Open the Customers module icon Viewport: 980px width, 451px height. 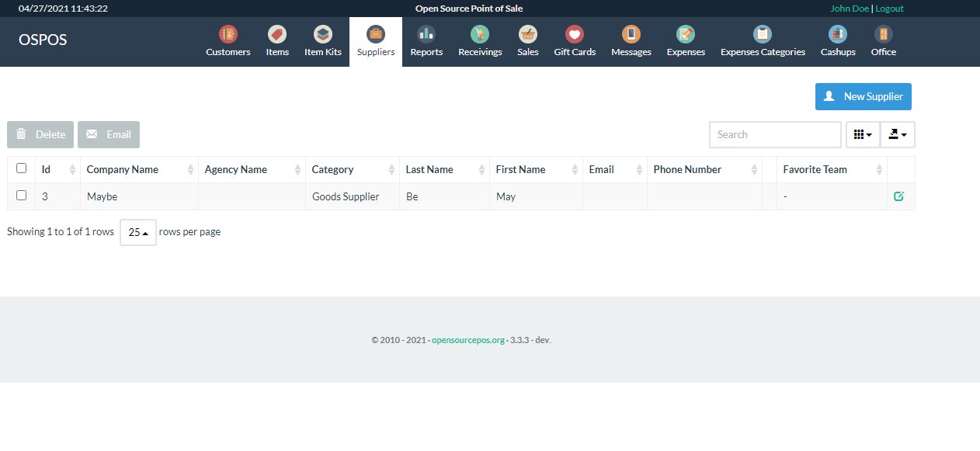pos(228,35)
